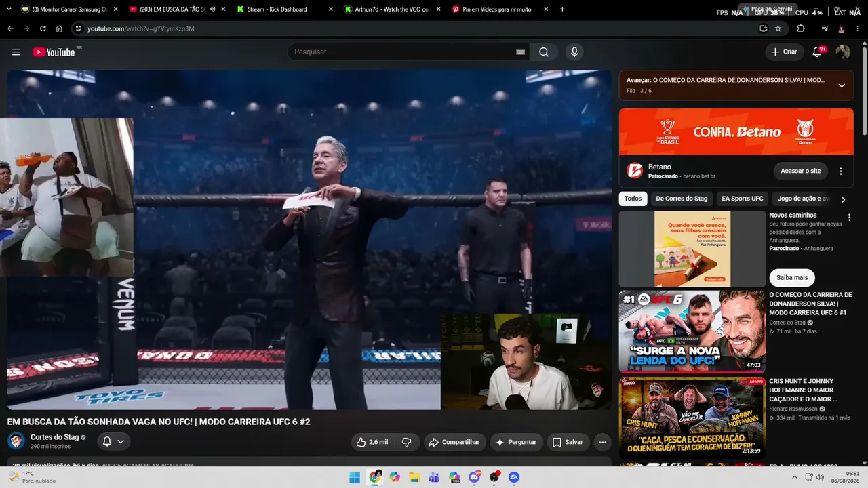Image resolution: width=868 pixels, height=488 pixels.
Task: Mute the YouTube tab audio icon
Action: pyautogui.click(x=212, y=9)
